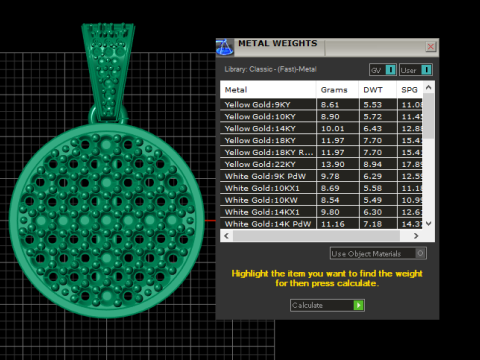Click the 8.61 grams value
480x360 pixels.
pos(330,105)
